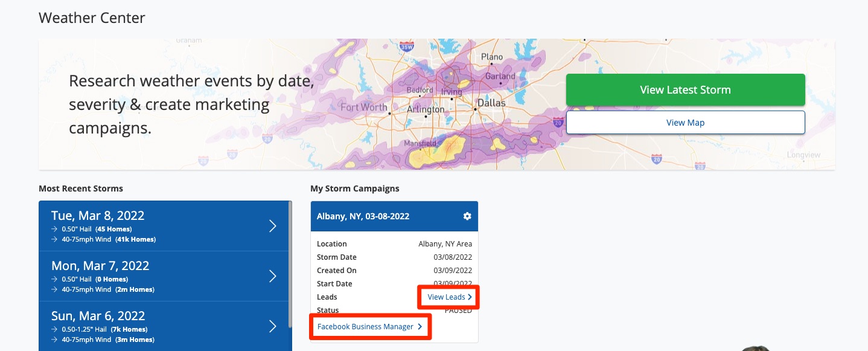Click the Dallas label on the map
The height and width of the screenshot is (351, 868).
pyautogui.click(x=491, y=103)
